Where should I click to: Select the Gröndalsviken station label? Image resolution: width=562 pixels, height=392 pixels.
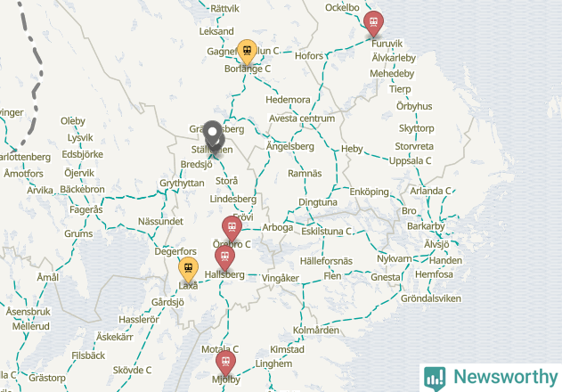[431, 298]
